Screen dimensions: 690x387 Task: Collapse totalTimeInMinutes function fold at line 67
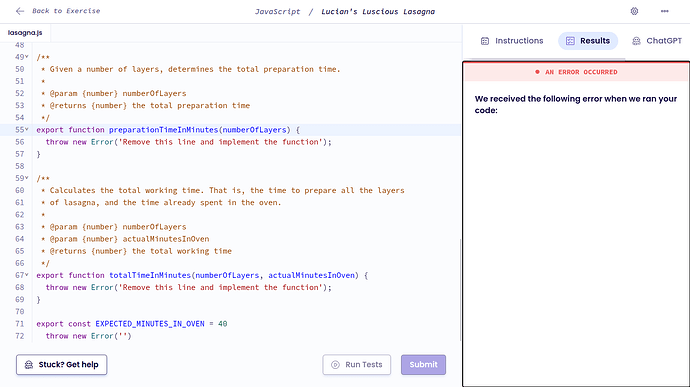(27, 274)
